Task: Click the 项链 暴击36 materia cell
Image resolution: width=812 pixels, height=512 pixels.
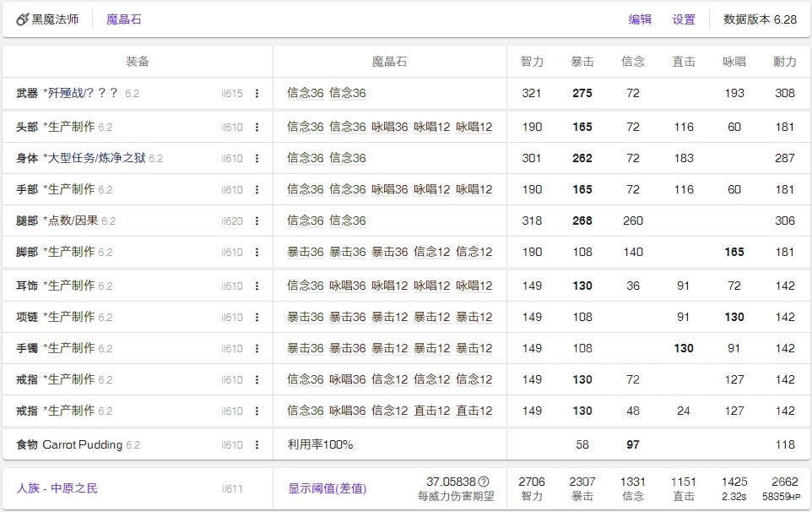Action: click(305, 318)
